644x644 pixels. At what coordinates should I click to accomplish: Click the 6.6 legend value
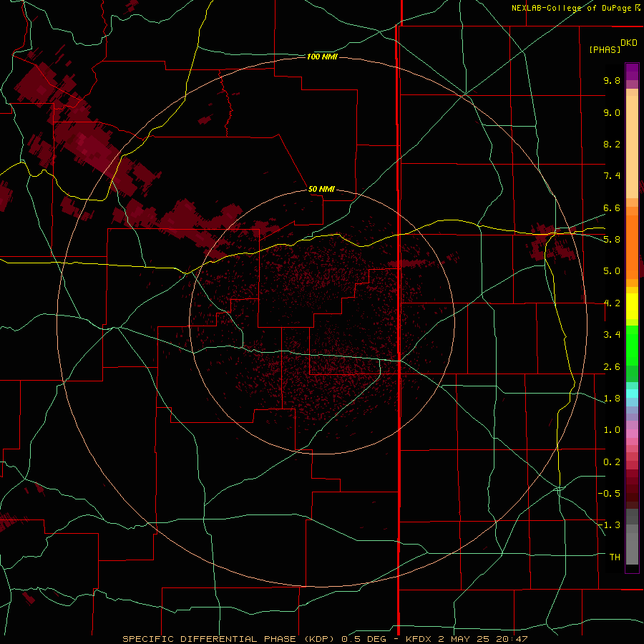pyautogui.click(x=612, y=208)
